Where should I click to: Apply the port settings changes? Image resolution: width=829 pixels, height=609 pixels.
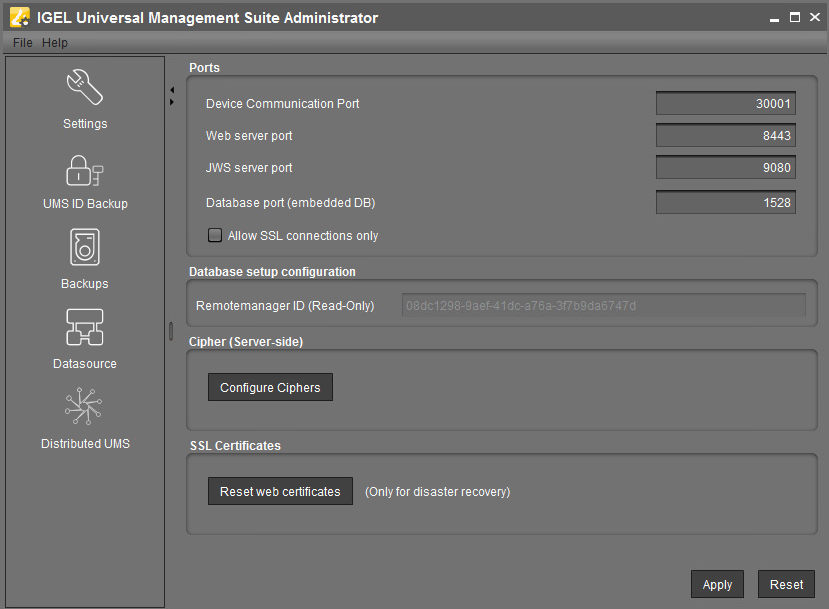pos(717,585)
